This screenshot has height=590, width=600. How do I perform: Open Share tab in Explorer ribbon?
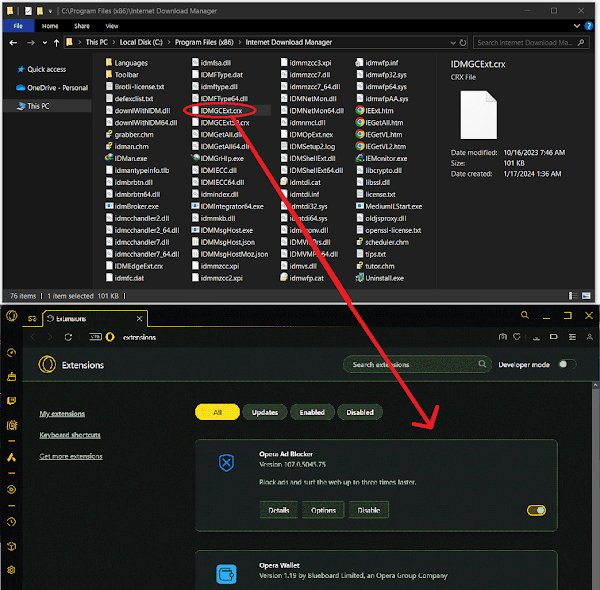[x=82, y=26]
